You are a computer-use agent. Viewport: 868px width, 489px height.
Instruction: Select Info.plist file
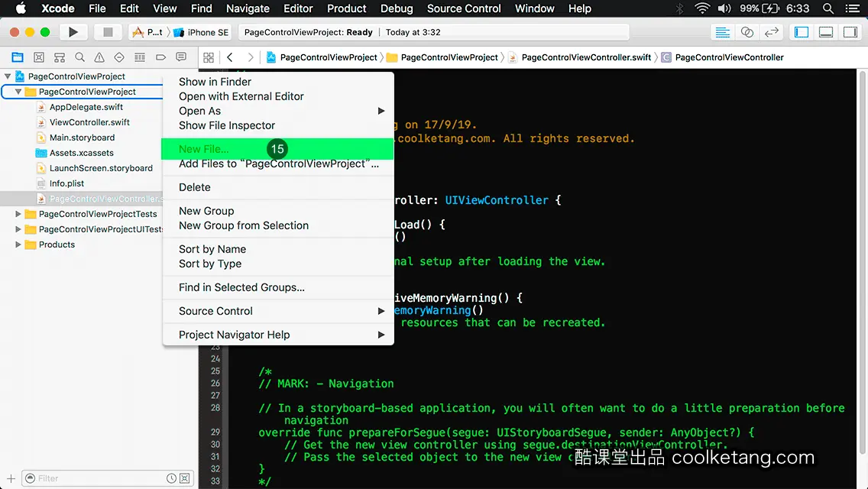(x=66, y=183)
